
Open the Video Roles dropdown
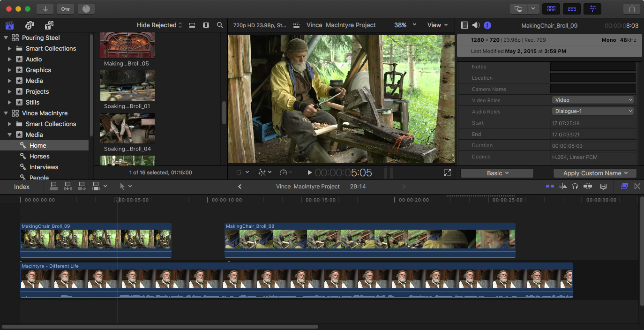pyautogui.click(x=593, y=100)
